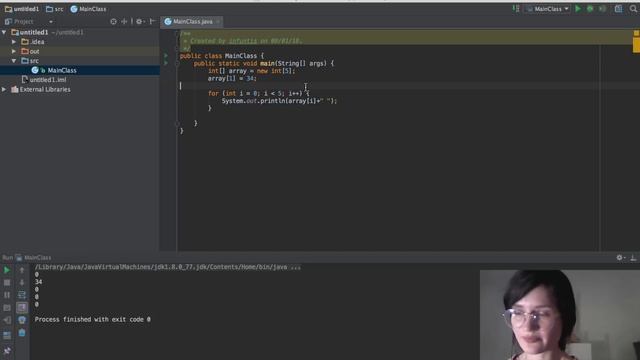640x360 pixels.
Task: Expand the out folder
Action: (x=14, y=51)
